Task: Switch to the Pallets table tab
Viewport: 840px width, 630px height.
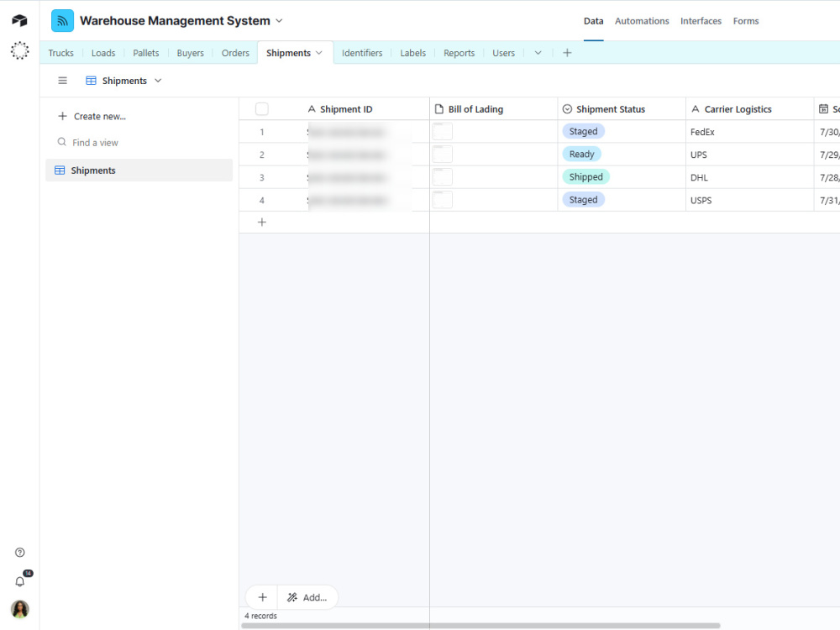Action: (x=145, y=53)
